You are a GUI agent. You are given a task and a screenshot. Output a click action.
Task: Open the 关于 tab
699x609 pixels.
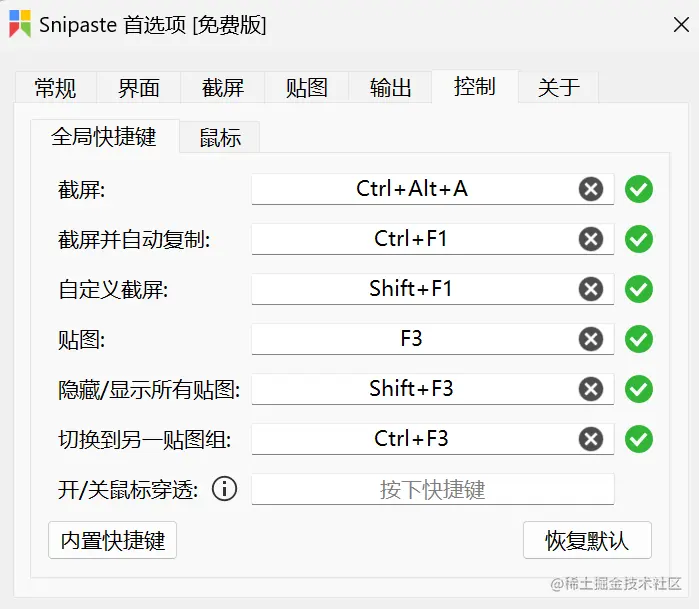click(559, 87)
